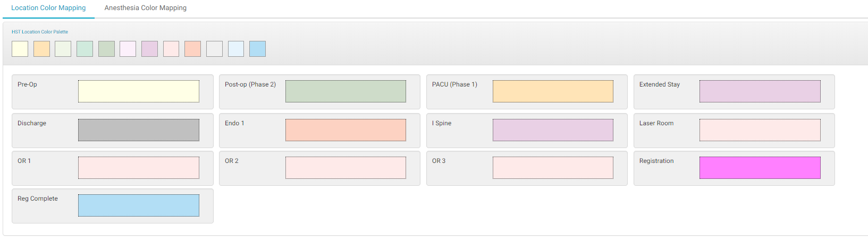Select the salmon palette swatch
The image size is (868, 241).
tap(192, 49)
